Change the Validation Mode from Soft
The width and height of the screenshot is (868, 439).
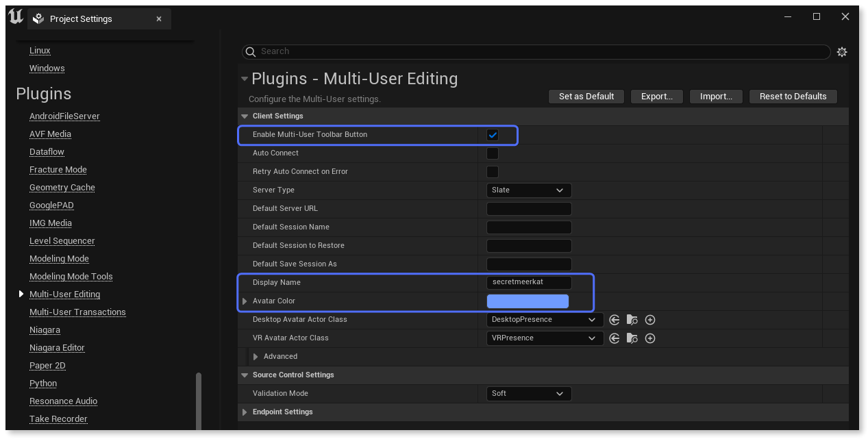(x=528, y=393)
